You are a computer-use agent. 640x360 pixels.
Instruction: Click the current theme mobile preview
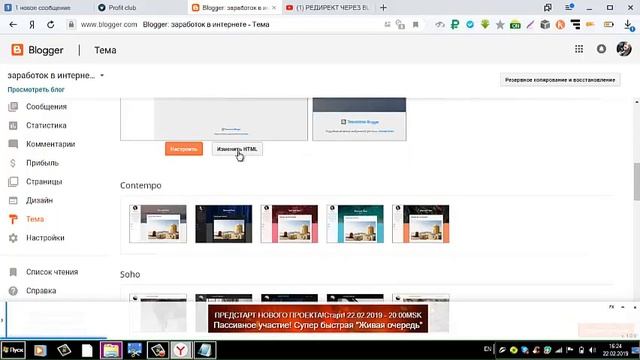pos(359,119)
